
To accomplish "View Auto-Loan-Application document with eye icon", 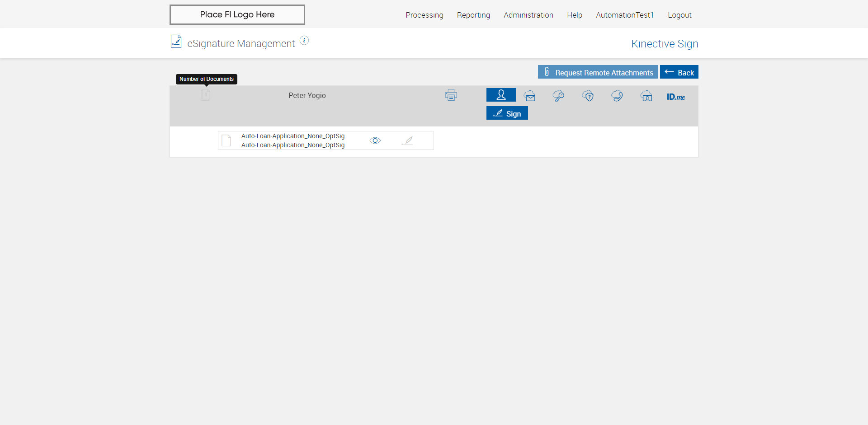I will click(375, 140).
